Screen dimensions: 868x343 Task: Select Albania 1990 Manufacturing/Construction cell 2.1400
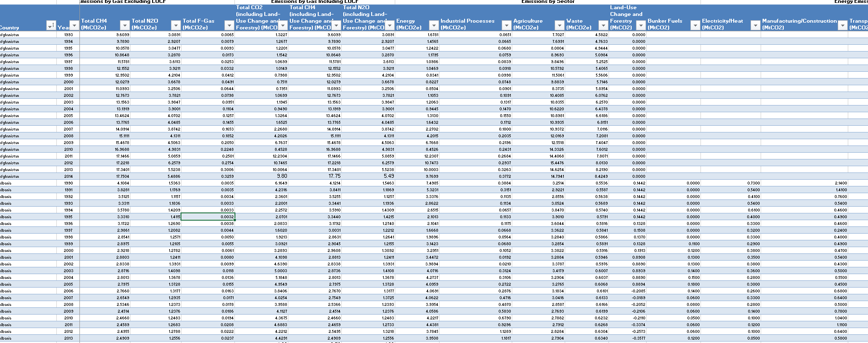(804, 183)
